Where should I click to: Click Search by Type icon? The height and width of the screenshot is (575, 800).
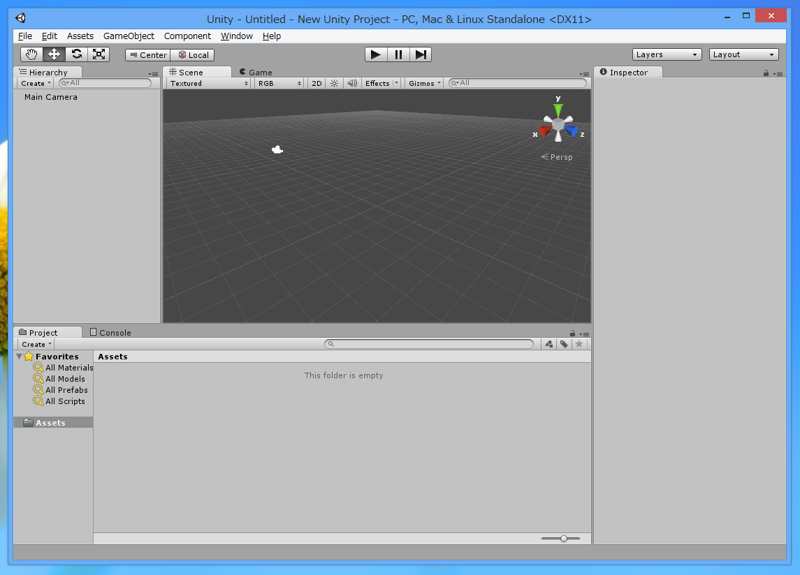(x=549, y=344)
